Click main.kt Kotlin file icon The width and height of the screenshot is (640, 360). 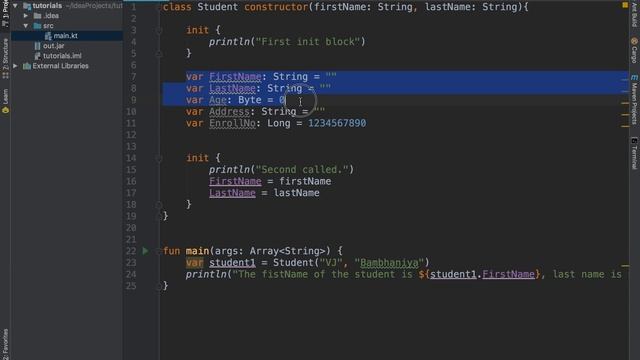[x=48, y=36]
